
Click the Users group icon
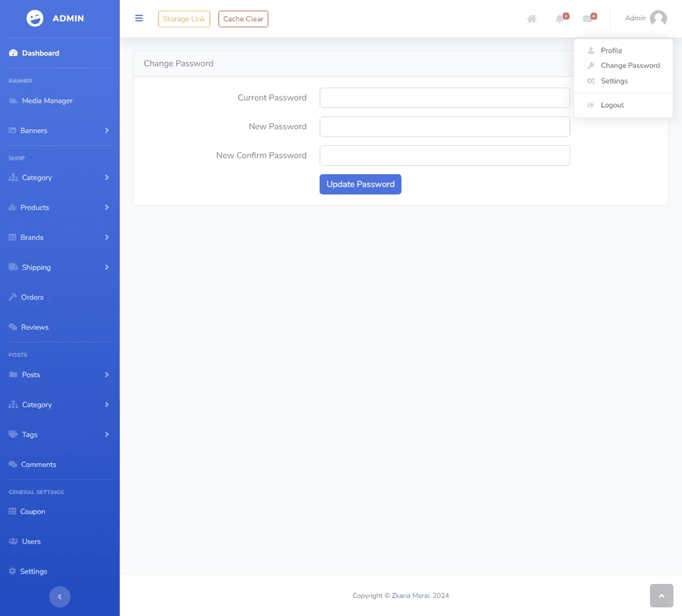point(13,541)
